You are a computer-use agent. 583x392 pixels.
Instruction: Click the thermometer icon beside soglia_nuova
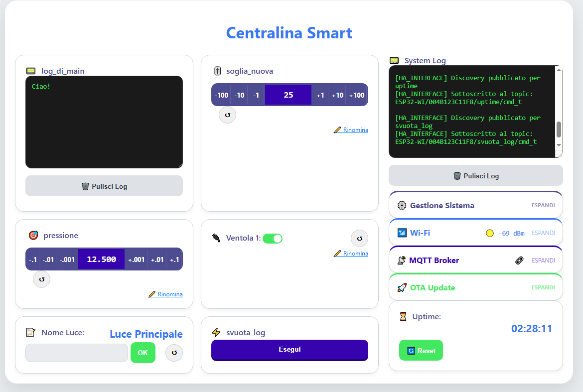pyautogui.click(x=217, y=71)
